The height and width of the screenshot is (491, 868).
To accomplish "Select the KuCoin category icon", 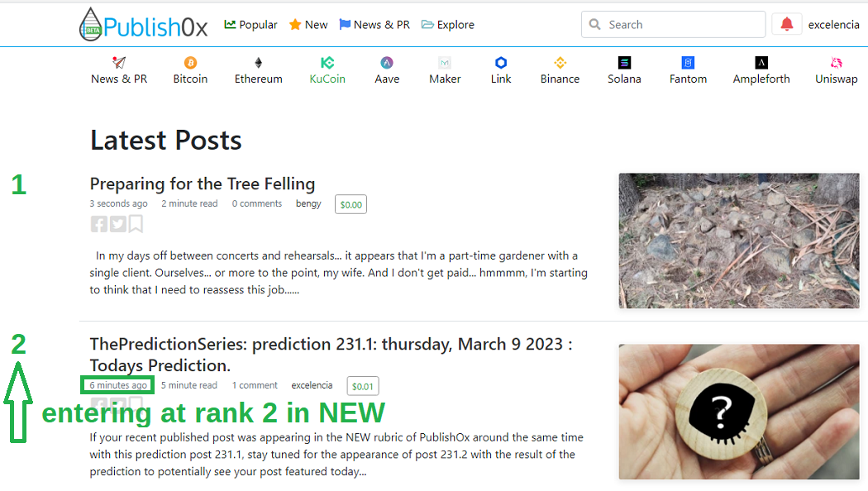I will [327, 63].
